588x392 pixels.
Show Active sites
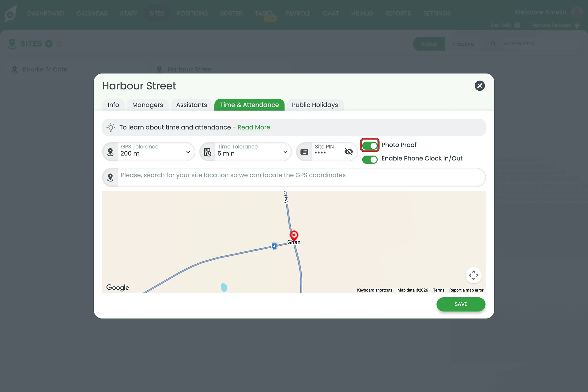point(429,44)
